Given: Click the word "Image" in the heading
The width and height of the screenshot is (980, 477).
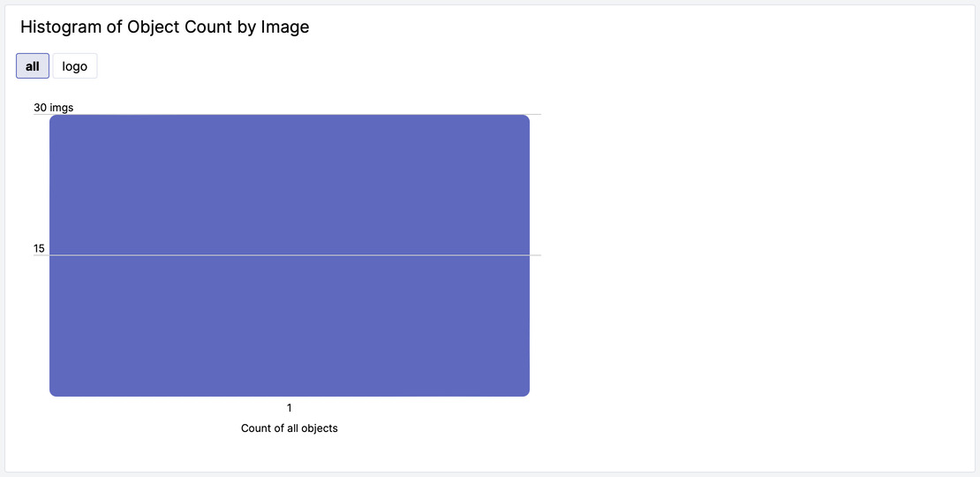Looking at the screenshot, I should point(285,27).
